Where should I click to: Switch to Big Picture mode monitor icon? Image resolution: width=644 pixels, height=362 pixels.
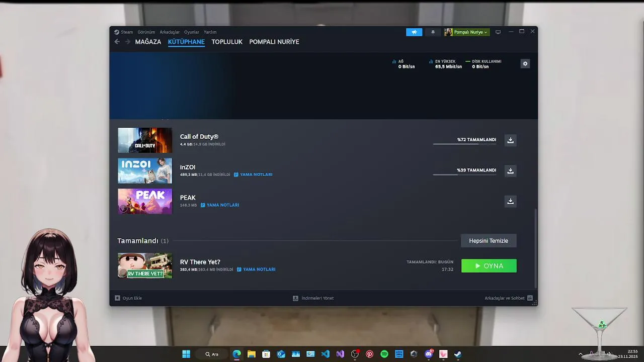[498, 32]
